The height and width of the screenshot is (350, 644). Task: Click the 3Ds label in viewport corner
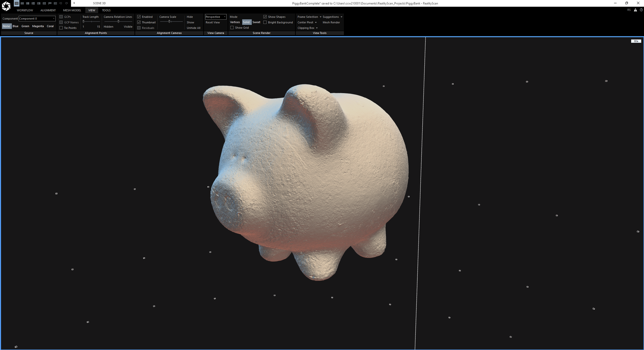click(x=636, y=41)
